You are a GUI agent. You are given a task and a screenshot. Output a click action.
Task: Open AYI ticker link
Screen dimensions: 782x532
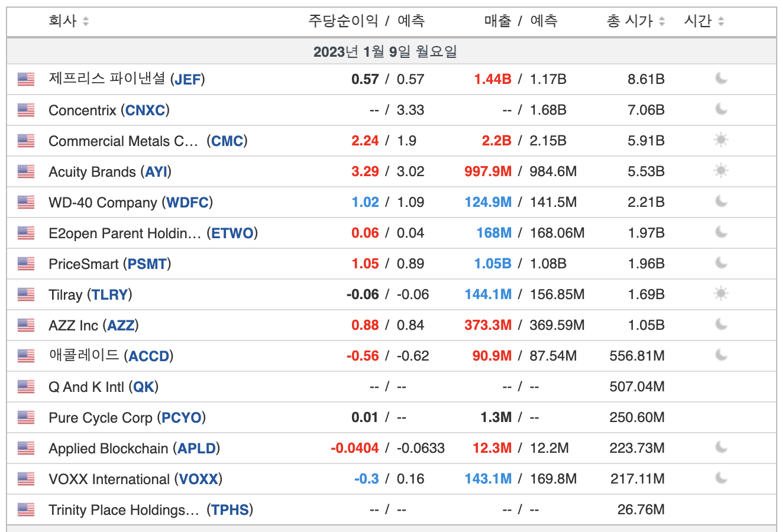(156, 171)
